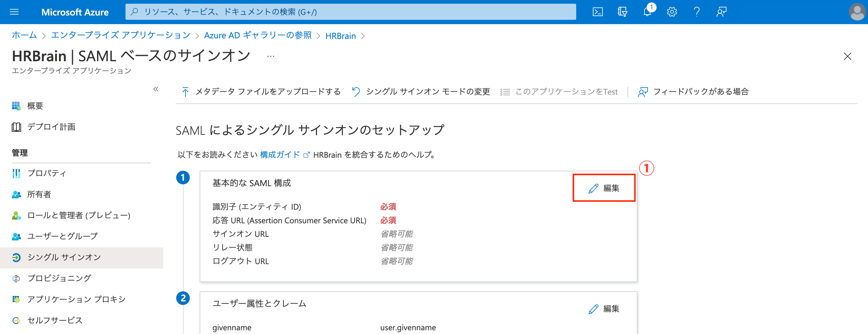Viewport: 868px width, 334px height.
Task: Open user account avatar
Action: 857,12
